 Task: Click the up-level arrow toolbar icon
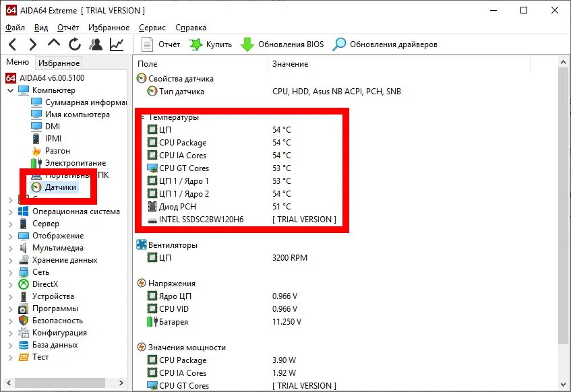coord(54,43)
